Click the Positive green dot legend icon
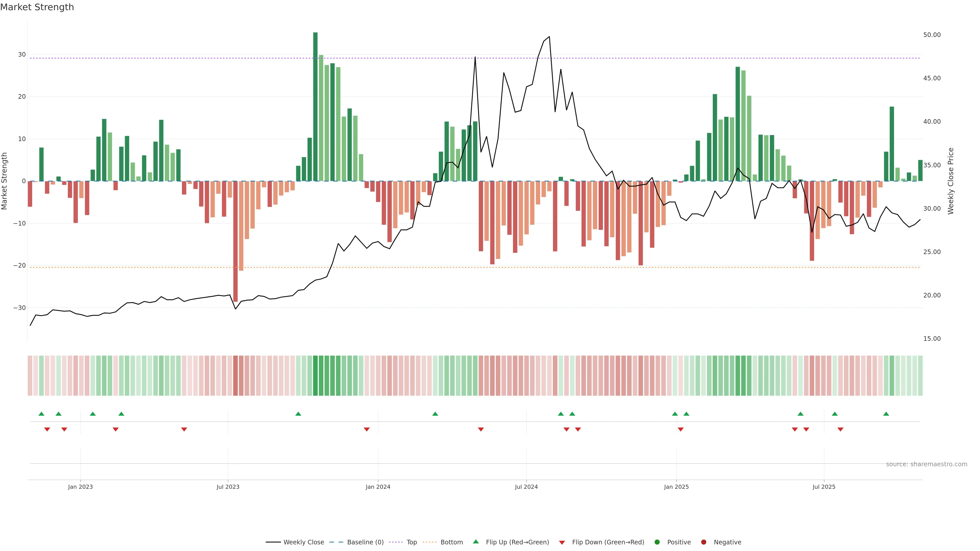This screenshot has width=980, height=551. [x=657, y=542]
